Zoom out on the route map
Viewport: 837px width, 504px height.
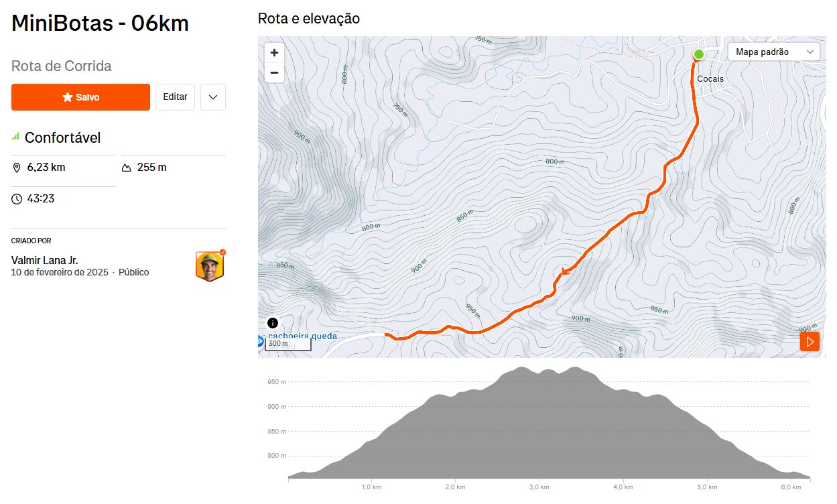274,72
